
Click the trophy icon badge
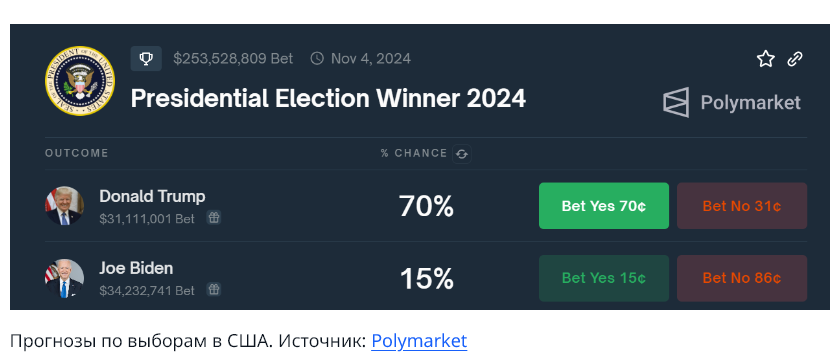point(146,58)
